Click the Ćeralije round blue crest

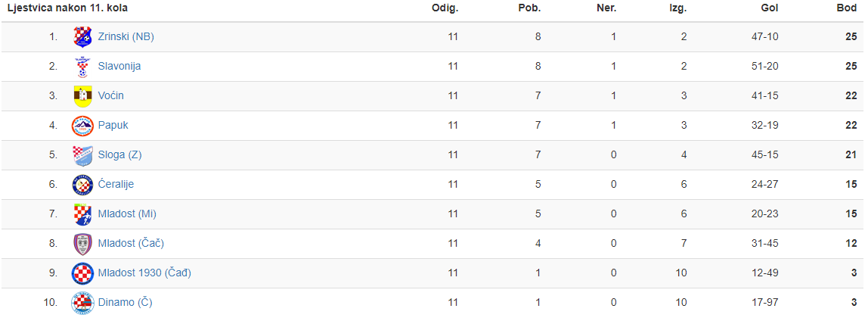[82, 185]
